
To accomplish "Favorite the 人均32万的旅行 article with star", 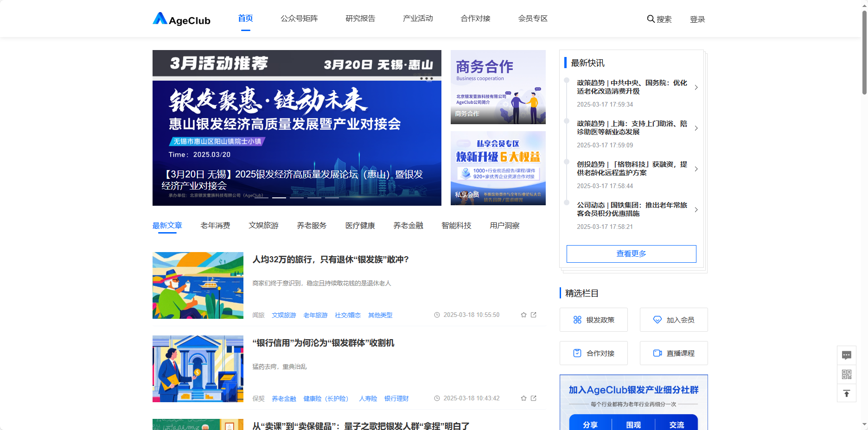I will click(523, 315).
